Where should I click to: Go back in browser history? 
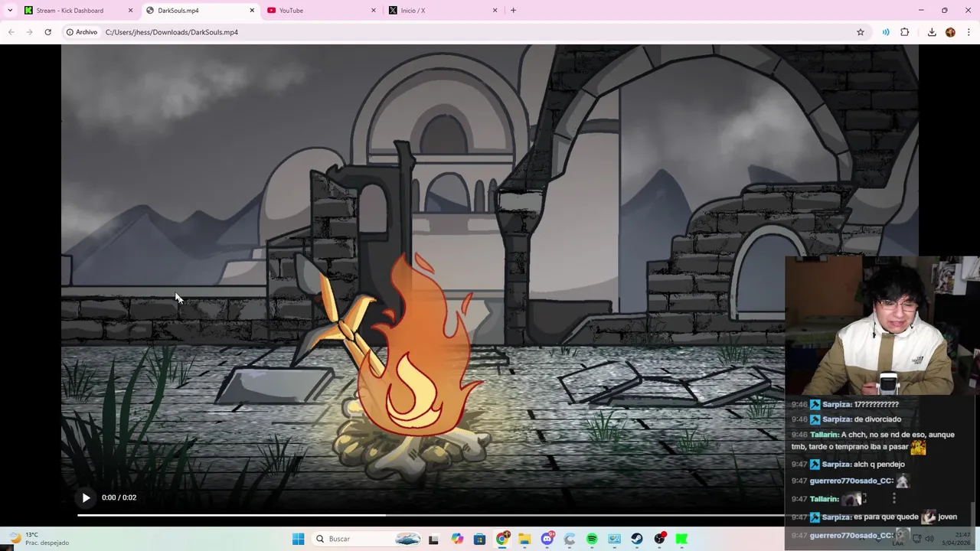(x=11, y=32)
